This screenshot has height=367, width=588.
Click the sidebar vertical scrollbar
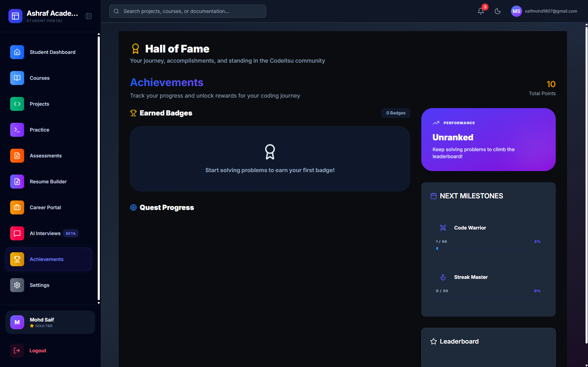[99, 168]
